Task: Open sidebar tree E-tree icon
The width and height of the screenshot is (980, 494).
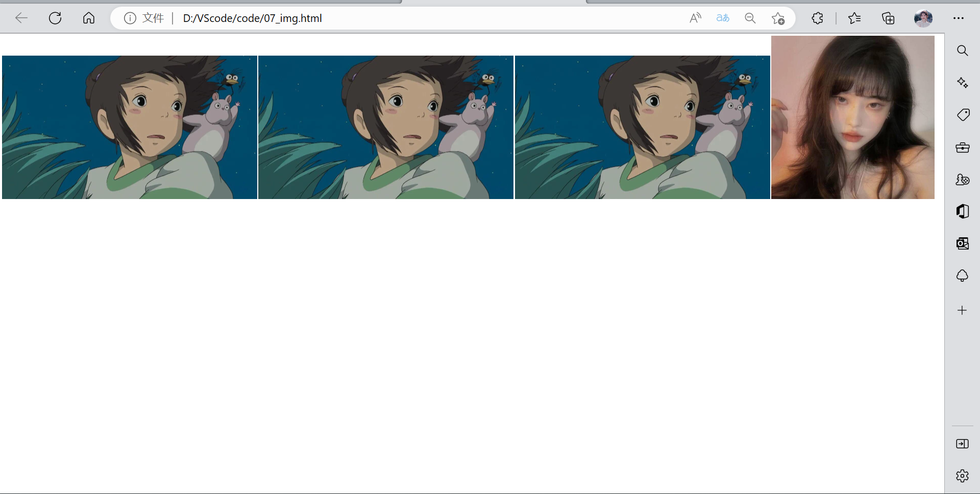Action: tap(962, 276)
